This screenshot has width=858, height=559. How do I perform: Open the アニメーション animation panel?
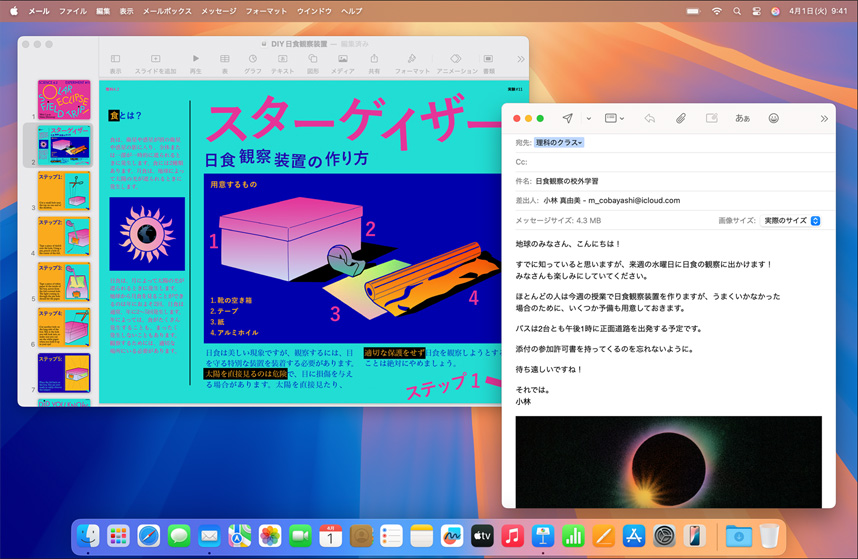click(456, 64)
